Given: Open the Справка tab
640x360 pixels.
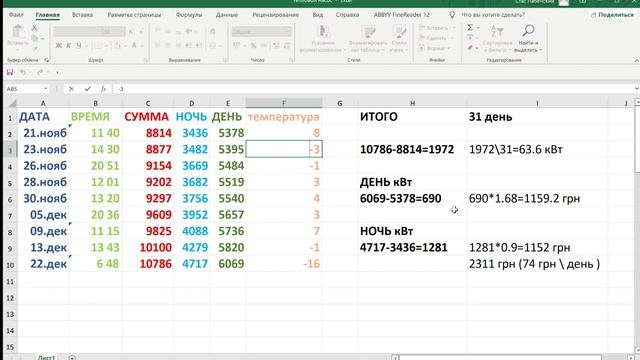Looking at the screenshot, I should [347, 15].
